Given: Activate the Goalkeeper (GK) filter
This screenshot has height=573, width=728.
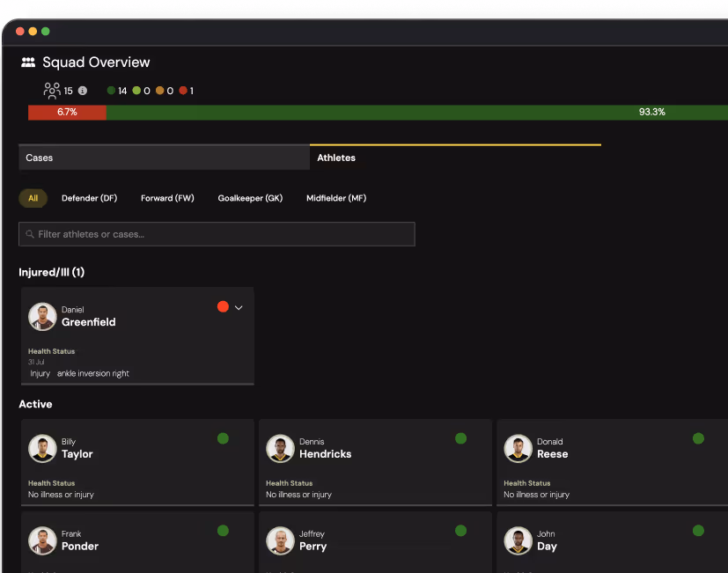Looking at the screenshot, I should tap(250, 198).
